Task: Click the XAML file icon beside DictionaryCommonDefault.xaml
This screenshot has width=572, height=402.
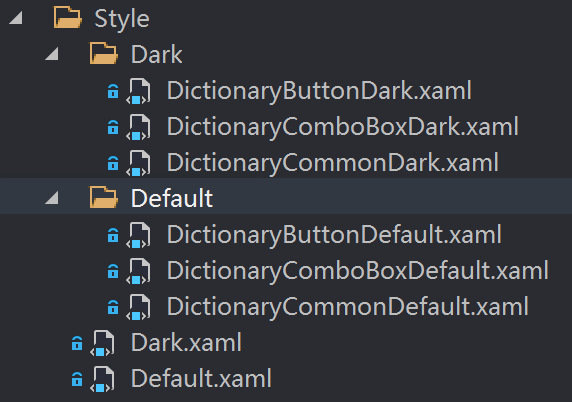Action: tap(138, 308)
